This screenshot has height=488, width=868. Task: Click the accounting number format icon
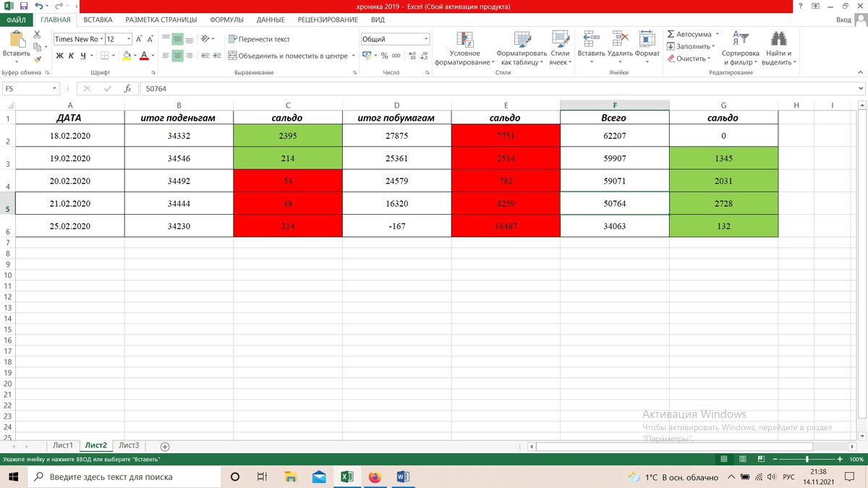367,56
